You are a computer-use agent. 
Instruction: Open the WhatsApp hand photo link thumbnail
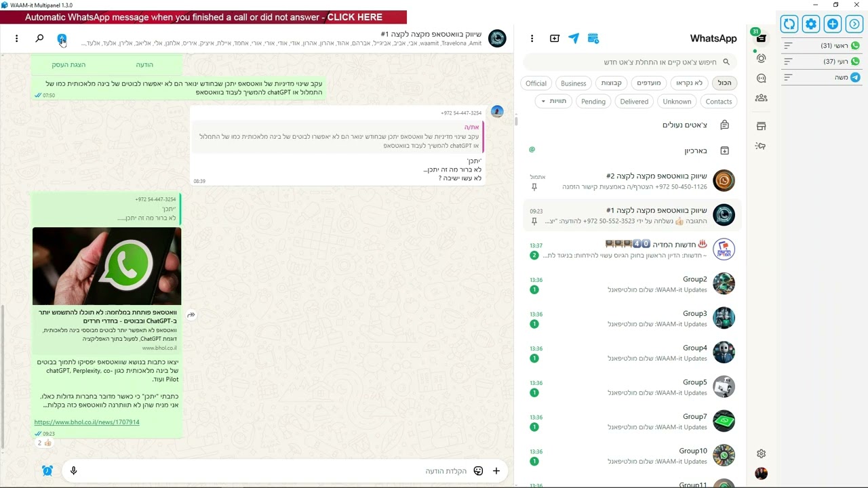point(106,266)
